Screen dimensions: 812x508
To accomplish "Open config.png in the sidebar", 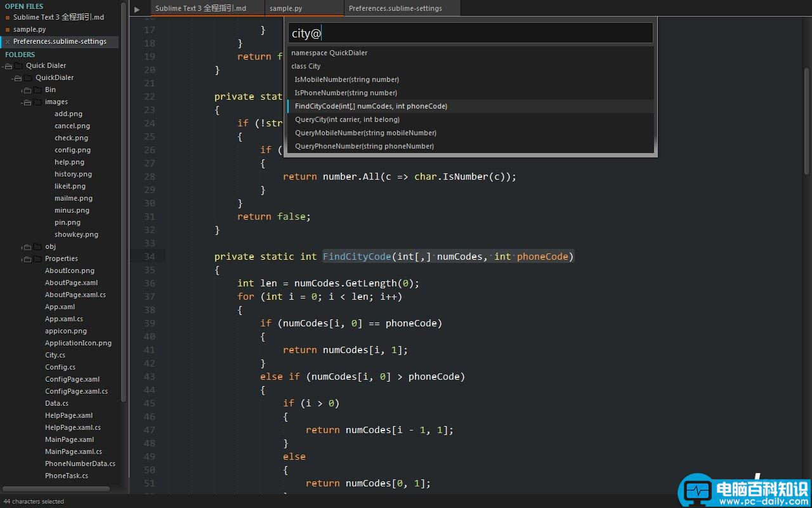I will point(72,150).
